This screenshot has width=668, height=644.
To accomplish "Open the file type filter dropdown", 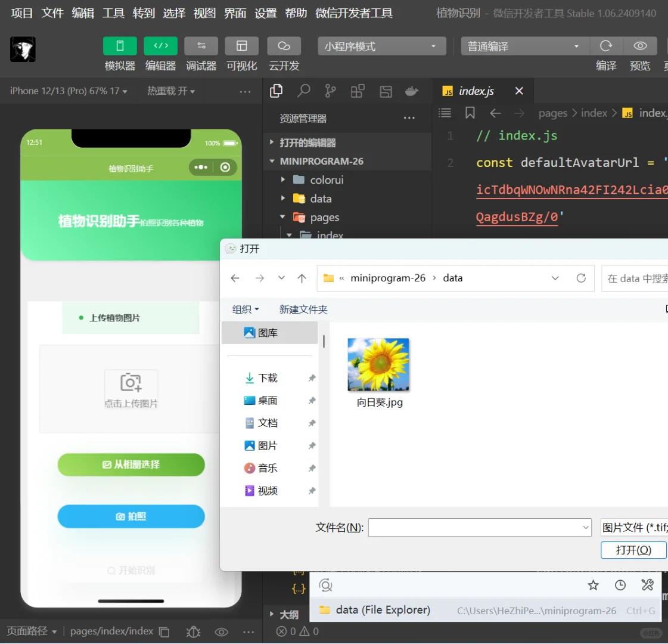I will tap(634, 528).
